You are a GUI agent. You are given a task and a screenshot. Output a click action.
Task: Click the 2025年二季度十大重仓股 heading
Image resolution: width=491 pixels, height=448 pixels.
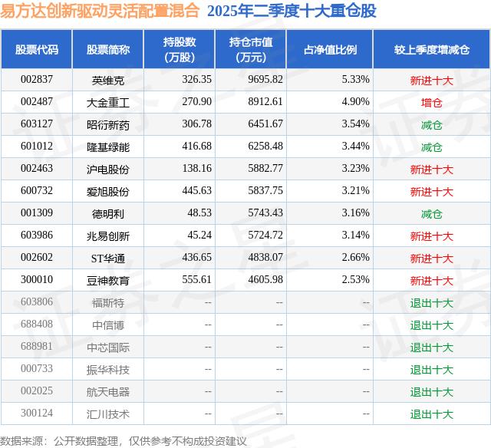292,11
